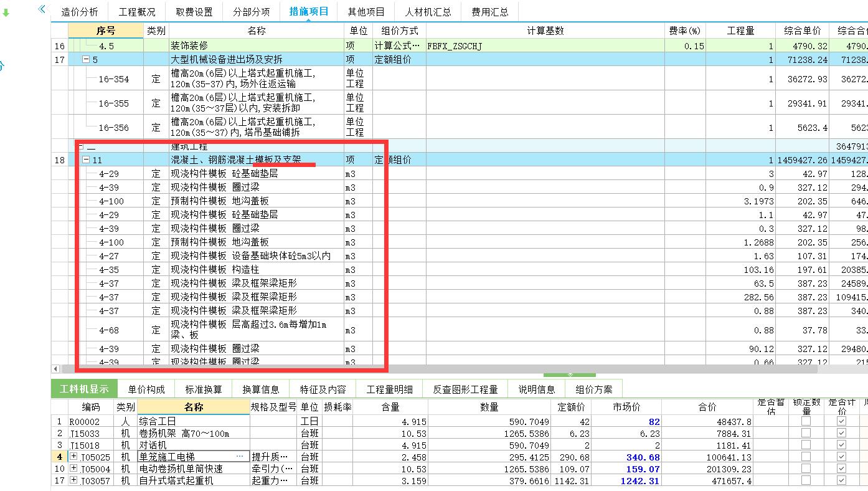The height and width of the screenshot is (491, 868).
Task: Open ellipsis button in 单笼施工电梯 cell
Action: pyautogui.click(x=240, y=457)
